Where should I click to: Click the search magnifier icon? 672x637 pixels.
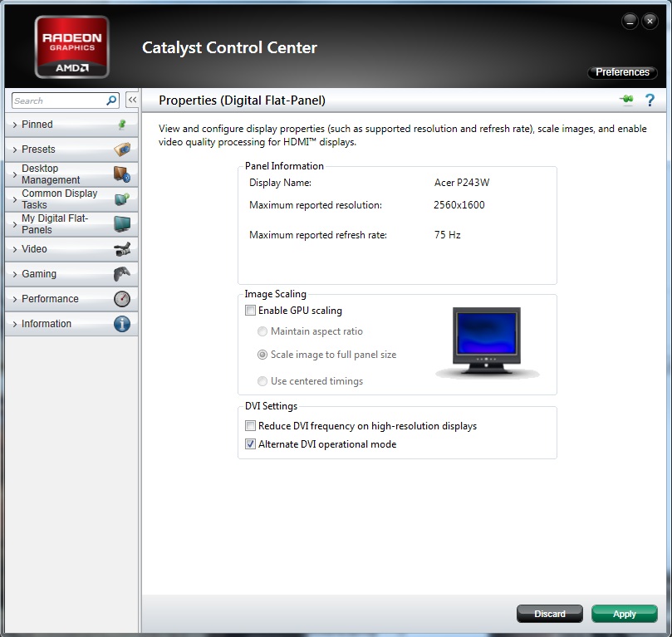click(111, 100)
